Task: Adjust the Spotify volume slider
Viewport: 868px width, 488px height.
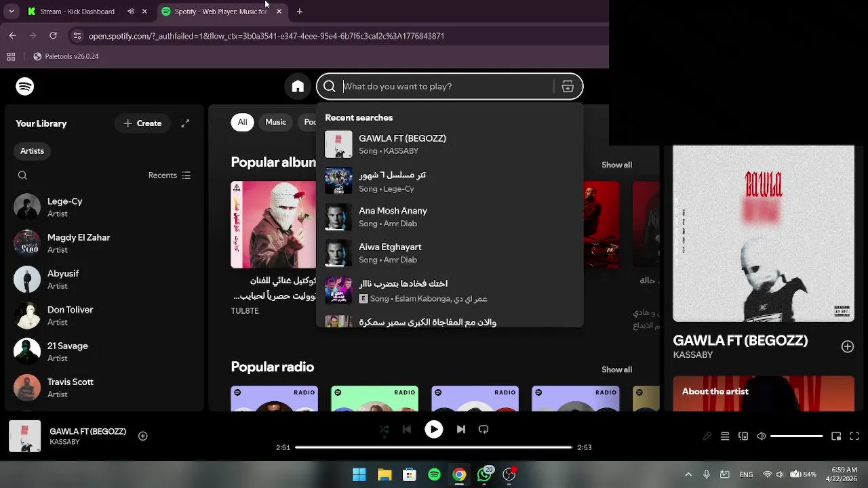Action: pos(797,436)
